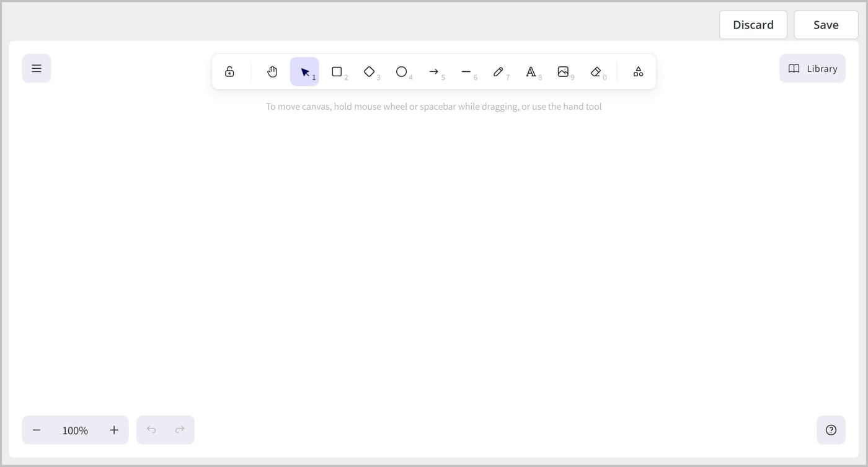Select the Hand panning tool
This screenshot has width=868, height=467.
point(272,72)
